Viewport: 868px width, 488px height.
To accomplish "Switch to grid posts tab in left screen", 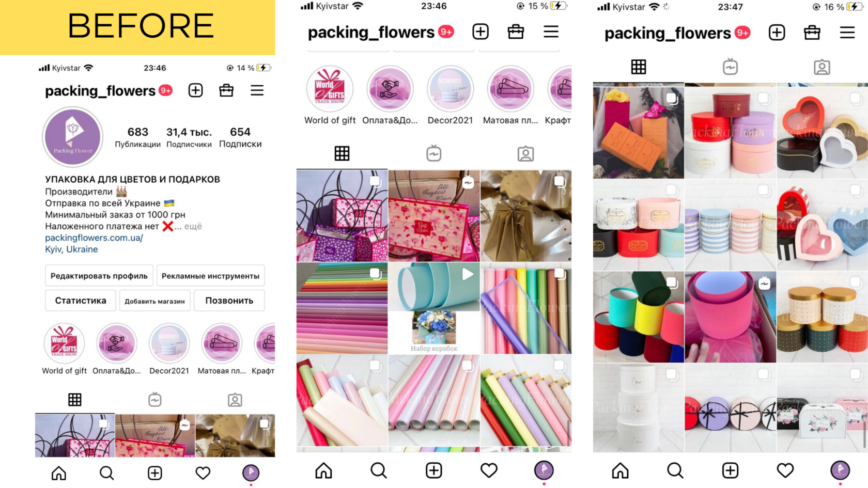I will pyautogui.click(x=75, y=400).
